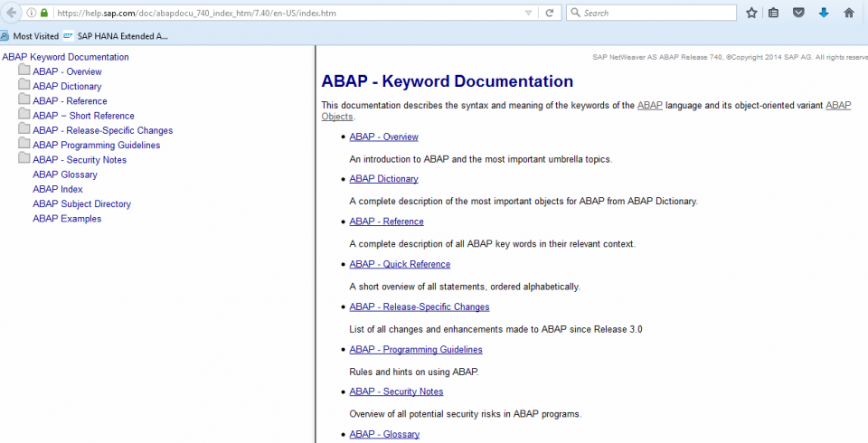The image size is (868, 443).
Task: Click the ABAP Objects glossary link
Action: point(336,117)
